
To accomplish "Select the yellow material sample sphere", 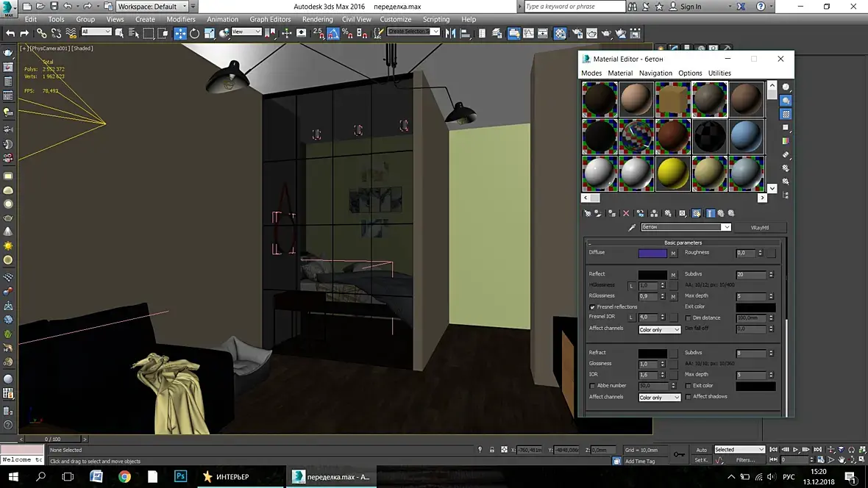I will coord(673,173).
